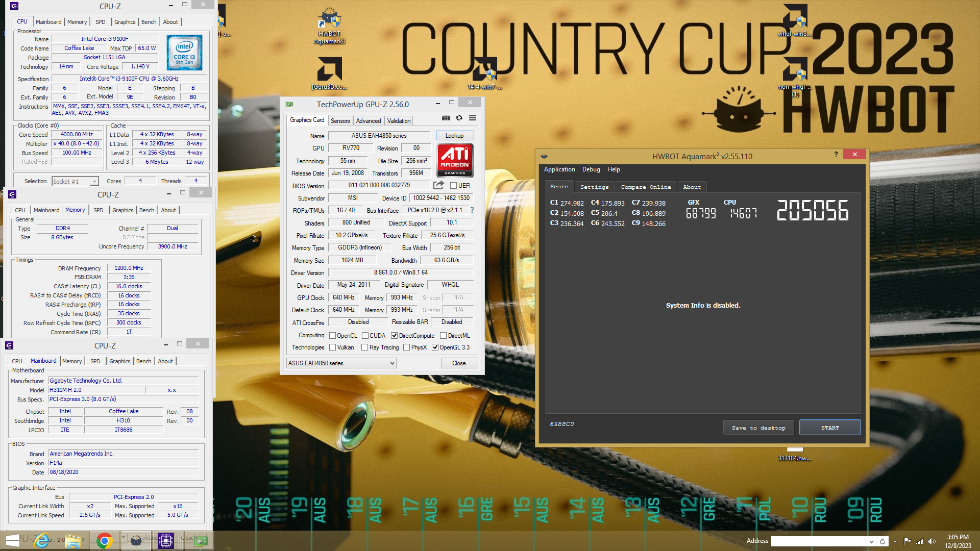This screenshot has width=980, height=551.
Task: Open the non-whql desktop icon
Action: 795,77
